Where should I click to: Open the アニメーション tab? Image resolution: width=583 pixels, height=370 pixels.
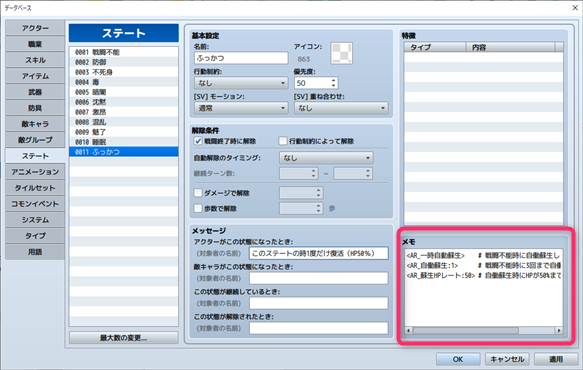(35, 172)
